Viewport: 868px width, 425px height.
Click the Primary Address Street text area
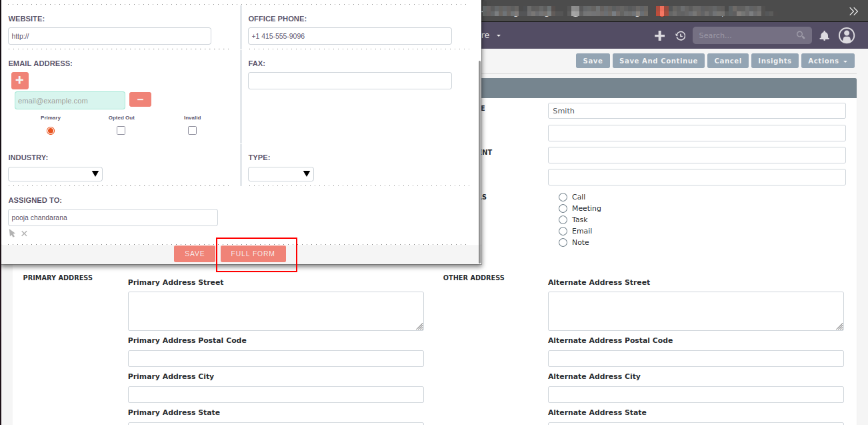pos(276,311)
